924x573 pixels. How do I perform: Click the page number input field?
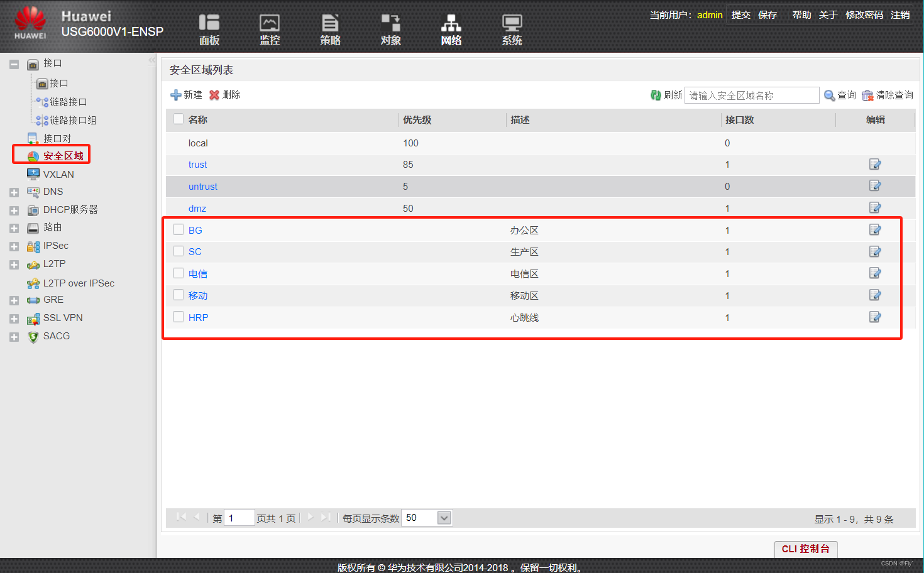pos(239,518)
